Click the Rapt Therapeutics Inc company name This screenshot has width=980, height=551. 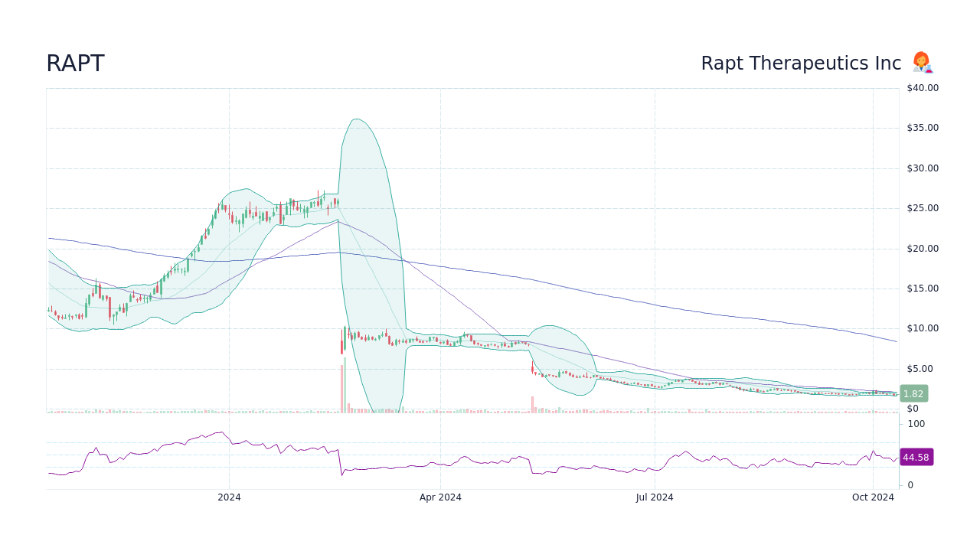(x=801, y=64)
